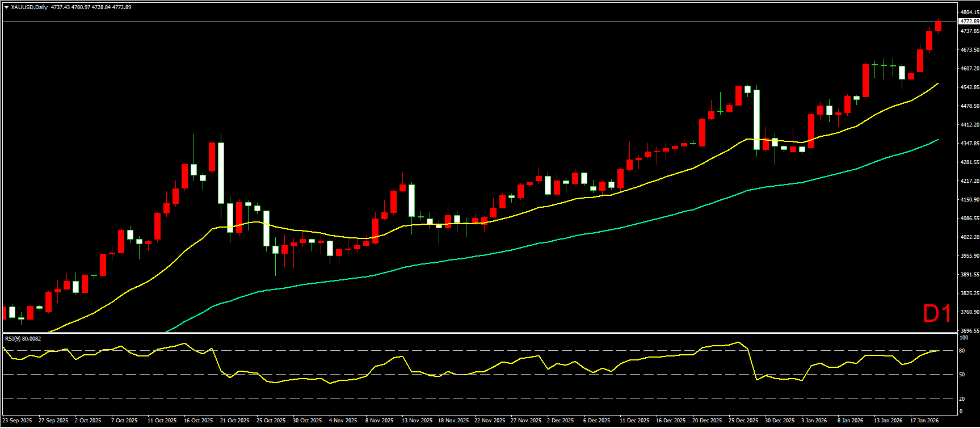Click the 21 Oct 2025 date label

click(234, 421)
